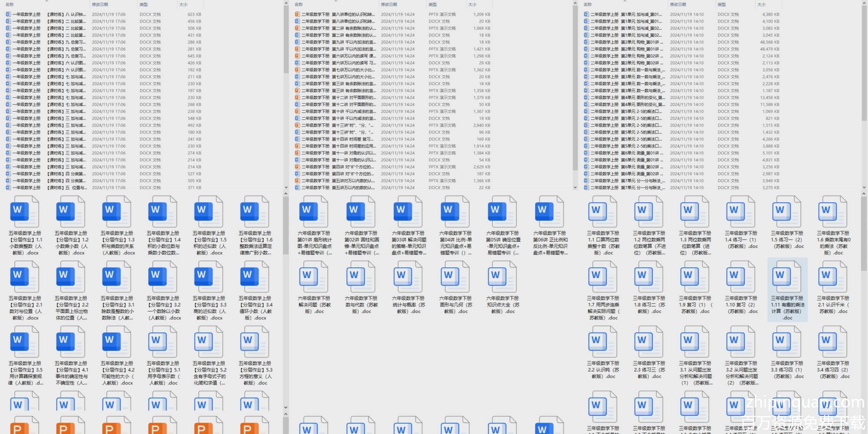Select 六年级数学下册 第06讲 正比例和反比例 file
868x434 pixels.
[x=550, y=212]
